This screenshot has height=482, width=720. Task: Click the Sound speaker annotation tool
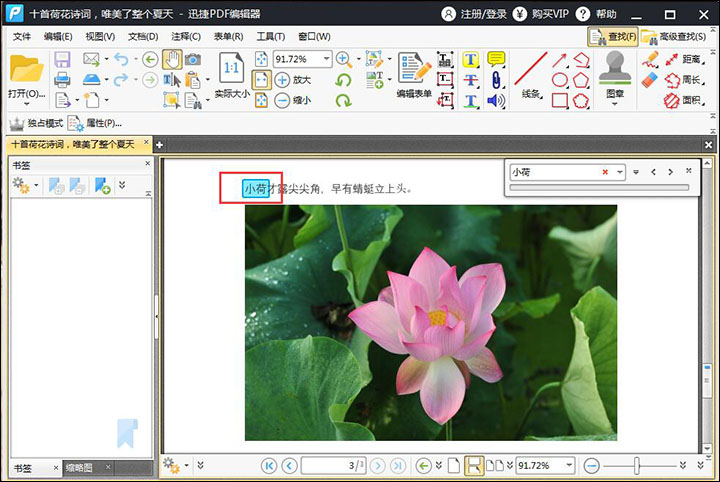pyautogui.click(x=496, y=100)
